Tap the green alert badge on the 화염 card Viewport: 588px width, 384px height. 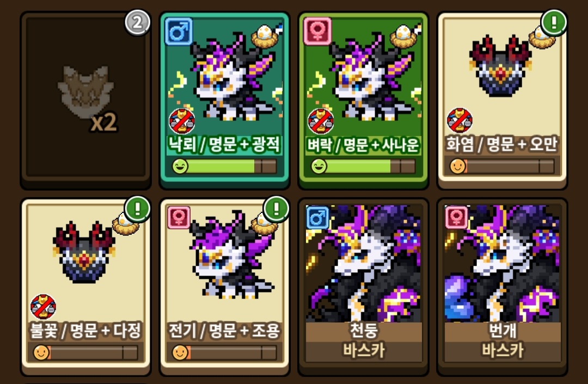[554, 22]
